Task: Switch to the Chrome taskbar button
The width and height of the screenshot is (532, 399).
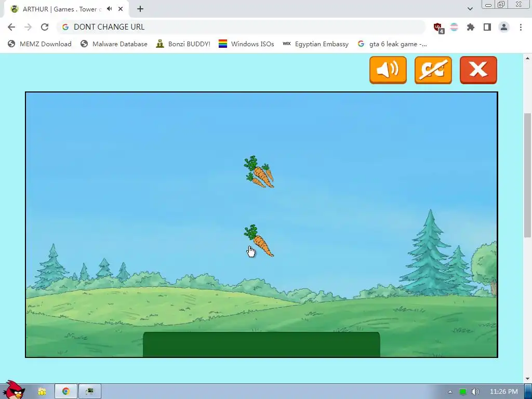Action: tap(66, 391)
